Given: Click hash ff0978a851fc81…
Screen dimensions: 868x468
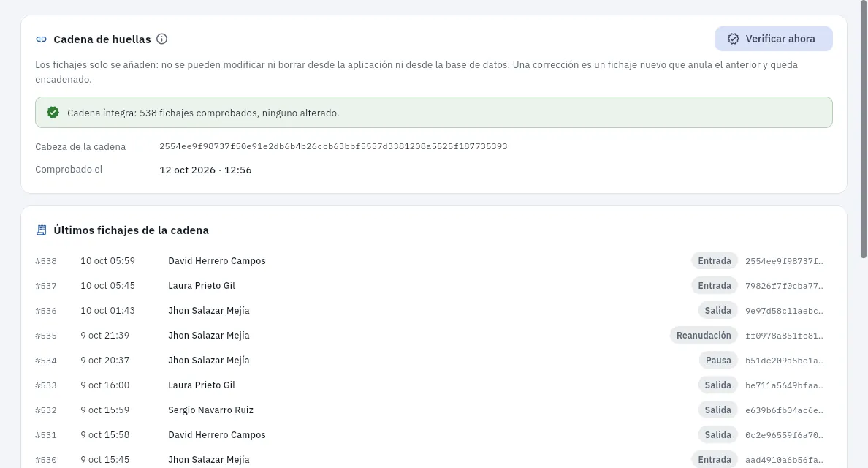Looking at the screenshot, I should [784, 336].
